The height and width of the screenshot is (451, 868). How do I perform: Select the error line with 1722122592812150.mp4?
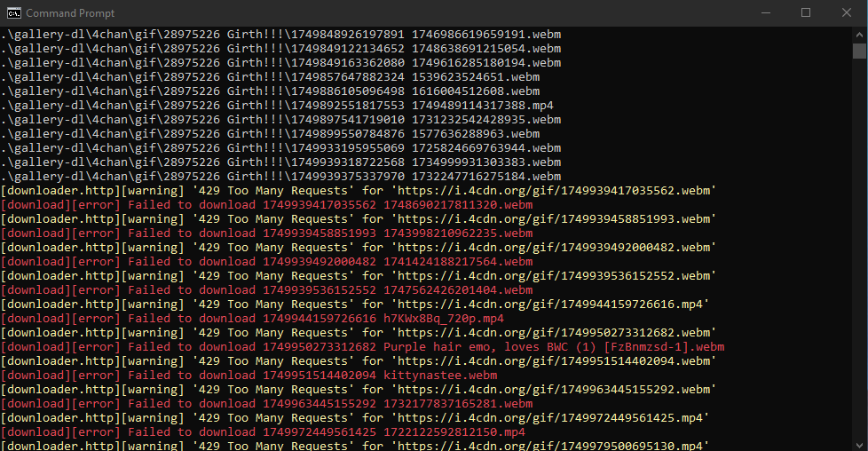(263, 432)
